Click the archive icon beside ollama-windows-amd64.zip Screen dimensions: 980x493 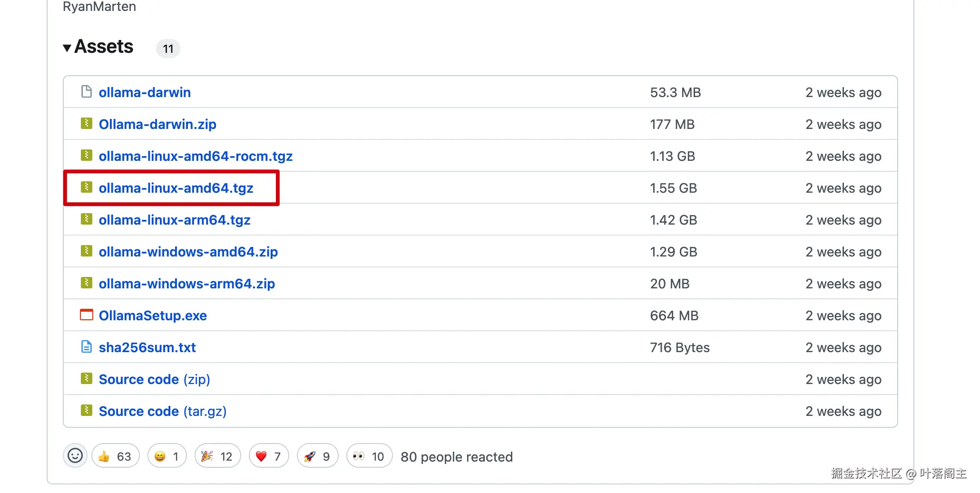pyautogui.click(x=87, y=251)
